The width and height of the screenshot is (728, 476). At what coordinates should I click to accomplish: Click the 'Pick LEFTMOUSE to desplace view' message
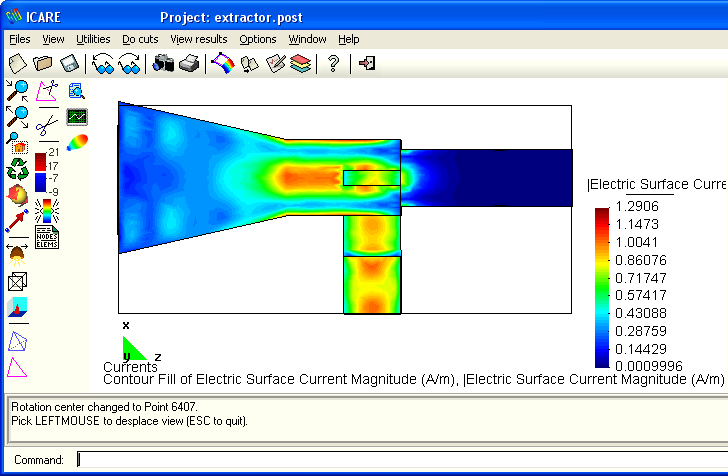click(x=130, y=421)
